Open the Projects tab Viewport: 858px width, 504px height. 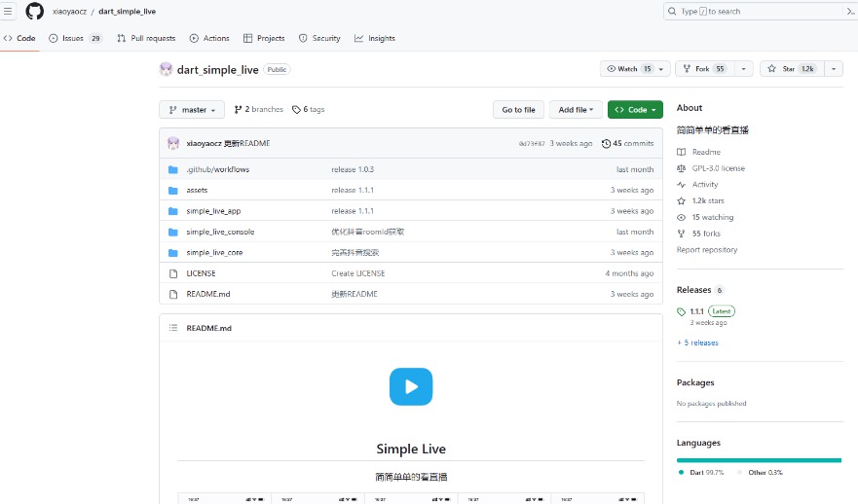[x=264, y=38]
